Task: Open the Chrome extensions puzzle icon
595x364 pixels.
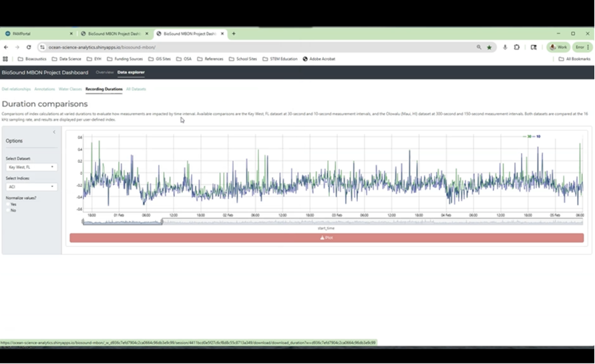Action: [517, 47]
